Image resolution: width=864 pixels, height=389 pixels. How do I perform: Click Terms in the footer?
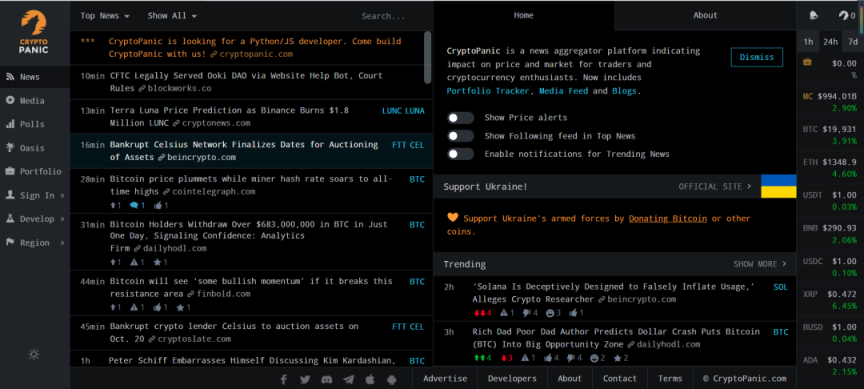tap(670, 379)
